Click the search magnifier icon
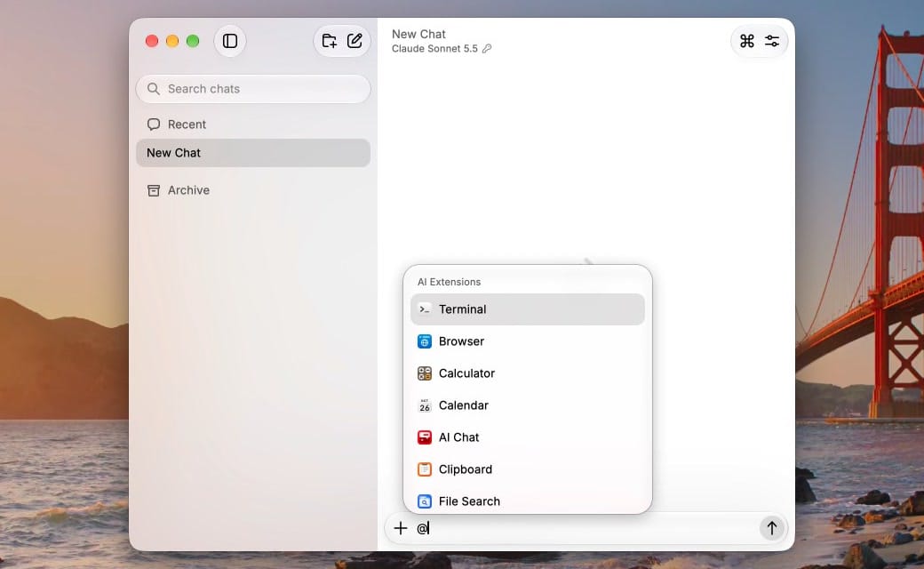This screenshot has width=924, height=569. [x=153, y=89]
